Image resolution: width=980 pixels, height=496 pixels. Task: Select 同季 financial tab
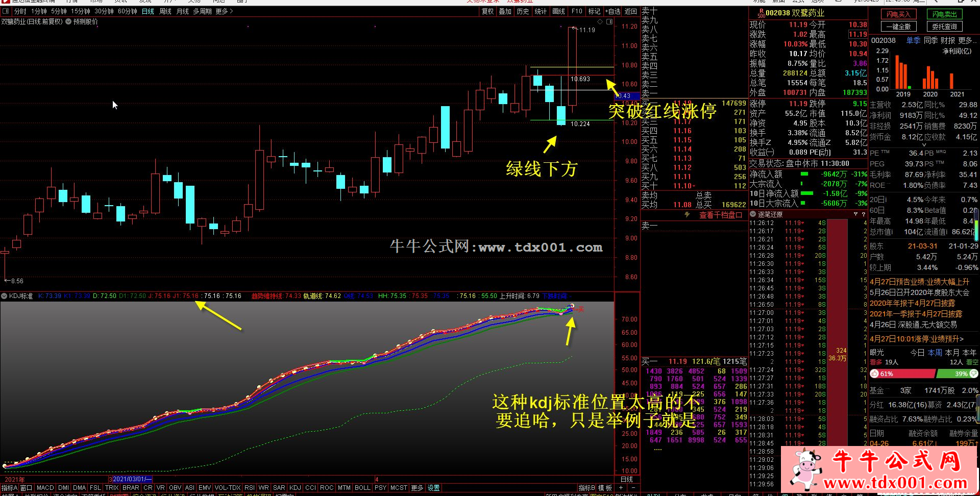click(931, 40)
